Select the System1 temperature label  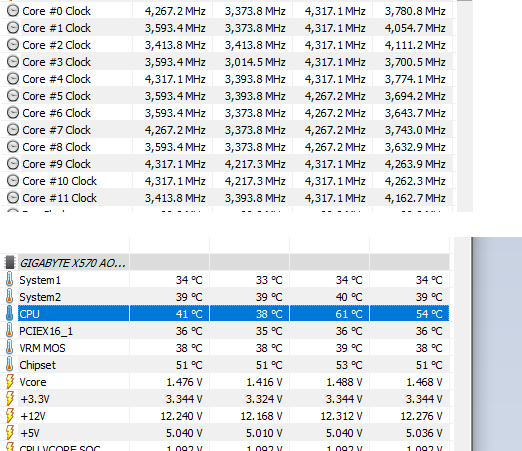pos(40,280)
